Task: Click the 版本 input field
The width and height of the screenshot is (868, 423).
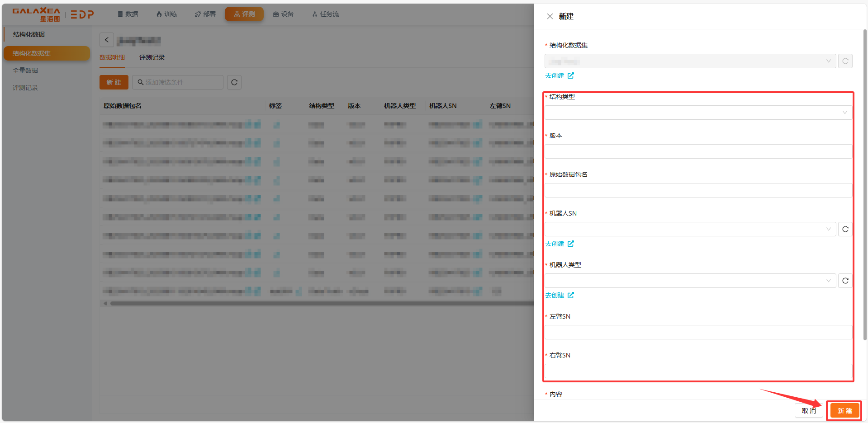Action: (x=698, y=151)
